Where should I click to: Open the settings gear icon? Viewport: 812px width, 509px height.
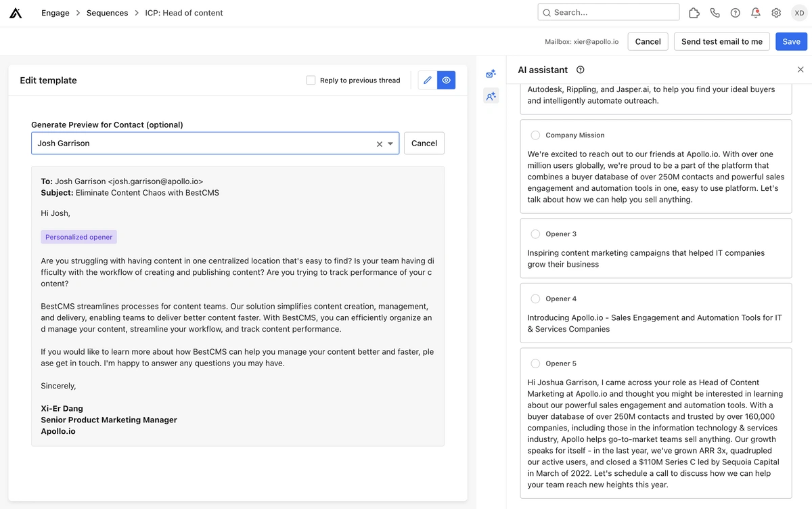click(776, 13)
